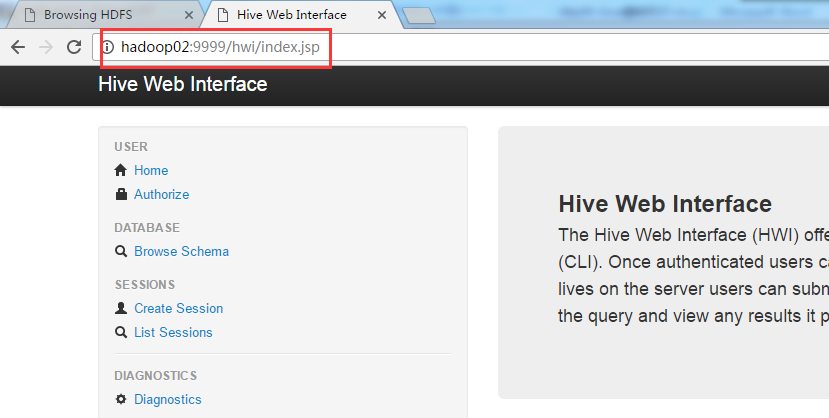829x418 pixels.
Task: Click the USER section heading
Action: 131,146
